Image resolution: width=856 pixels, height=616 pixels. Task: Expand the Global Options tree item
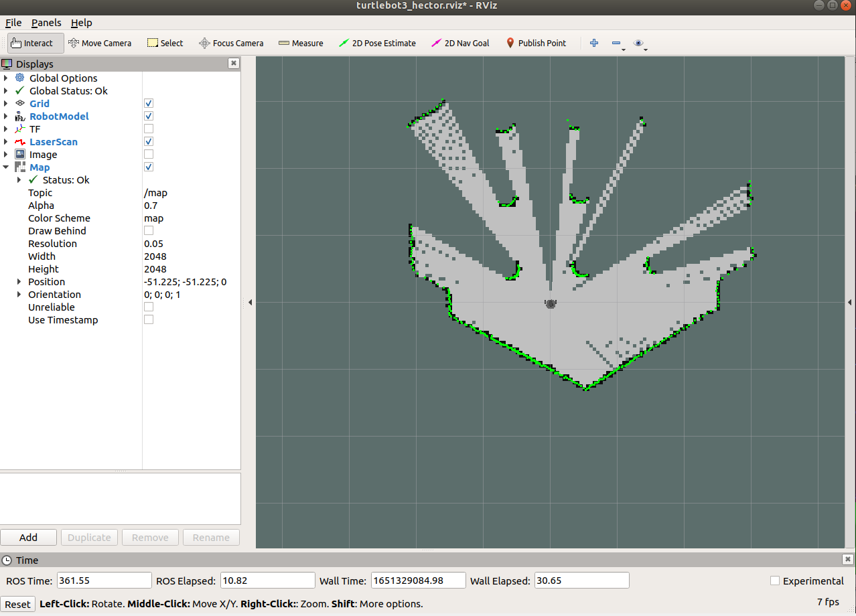click(x=7, y=78)
